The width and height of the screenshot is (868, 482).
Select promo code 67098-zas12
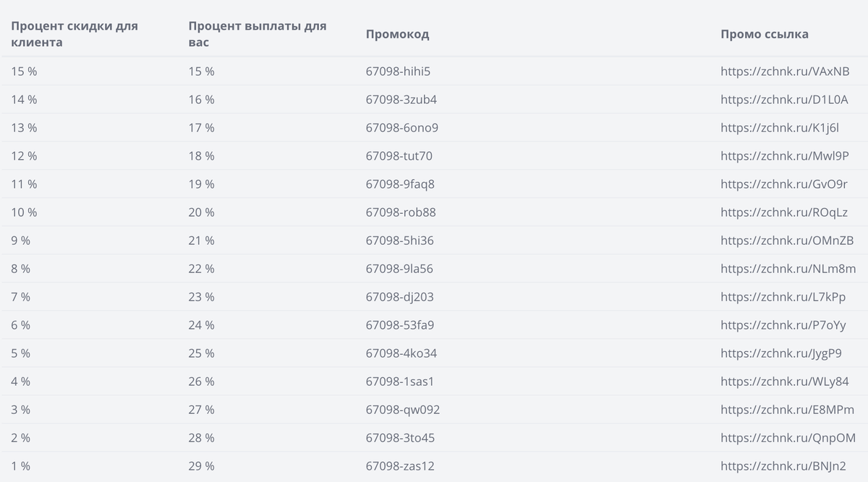400,466
